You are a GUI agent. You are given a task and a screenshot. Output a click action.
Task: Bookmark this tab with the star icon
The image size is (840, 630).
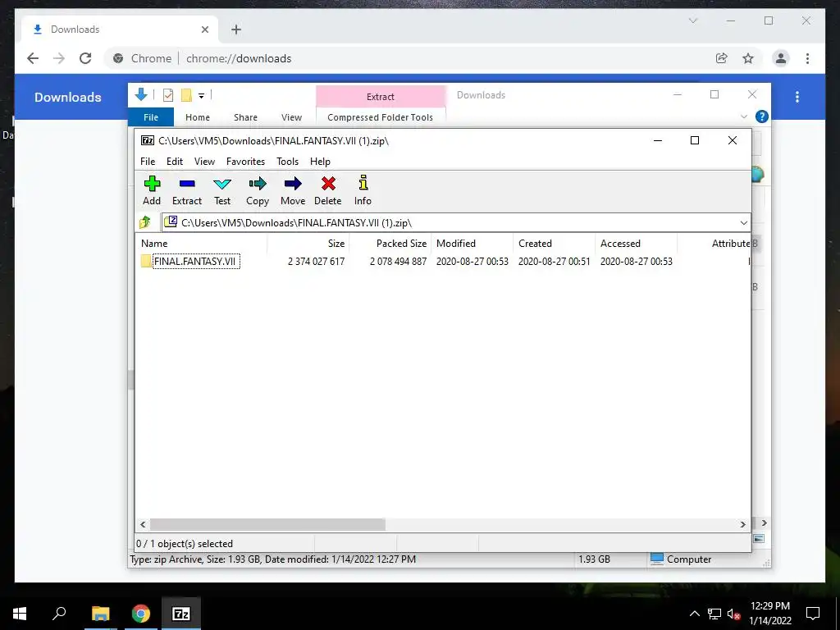tap(748, 58)
